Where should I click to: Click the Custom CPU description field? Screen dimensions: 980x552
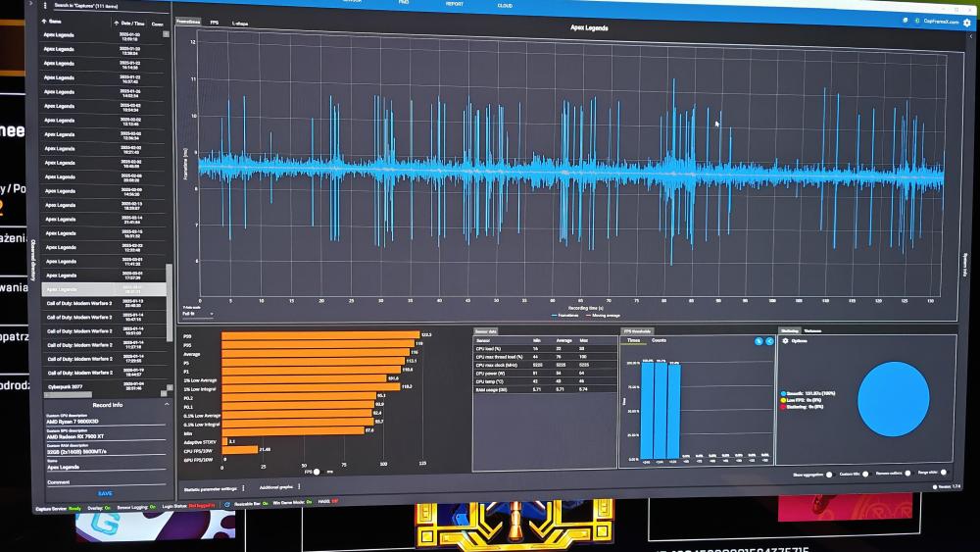click(x=105, y=421)
